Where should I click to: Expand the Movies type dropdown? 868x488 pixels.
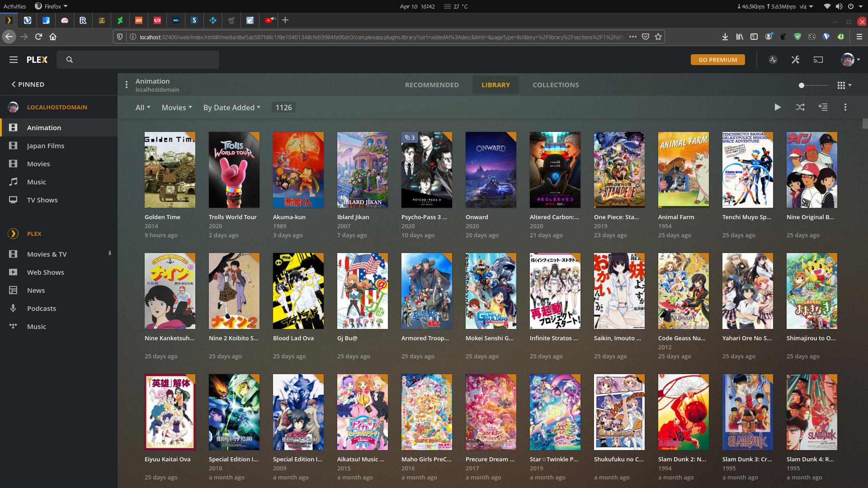pos(177,108)
